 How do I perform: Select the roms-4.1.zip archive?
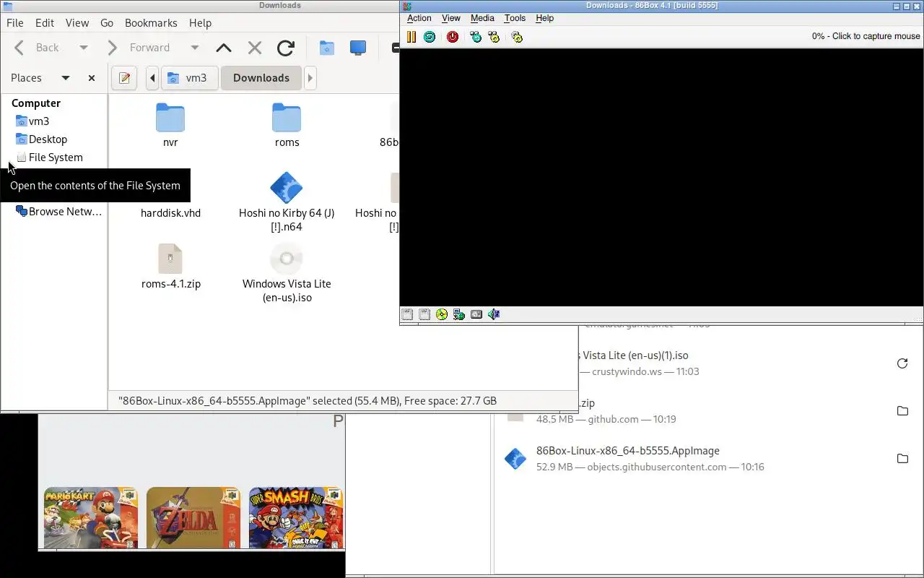point(171,266)
